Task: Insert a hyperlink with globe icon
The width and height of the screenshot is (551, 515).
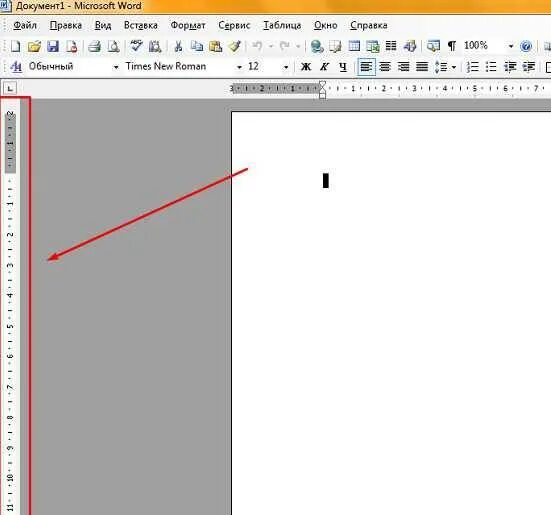Action: (317, 46)
